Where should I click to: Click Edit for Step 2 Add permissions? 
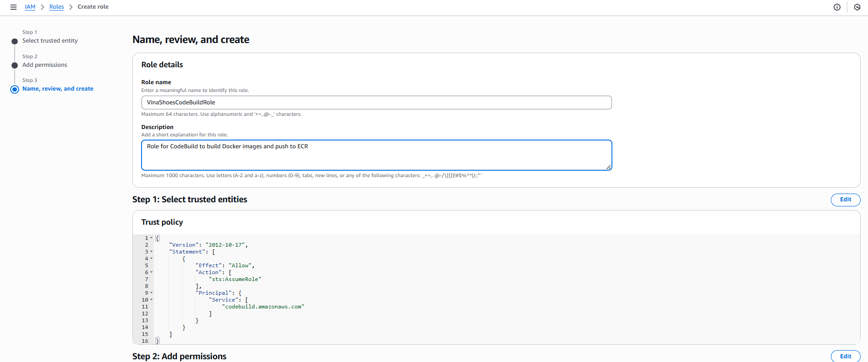click(x=845, y=356)
